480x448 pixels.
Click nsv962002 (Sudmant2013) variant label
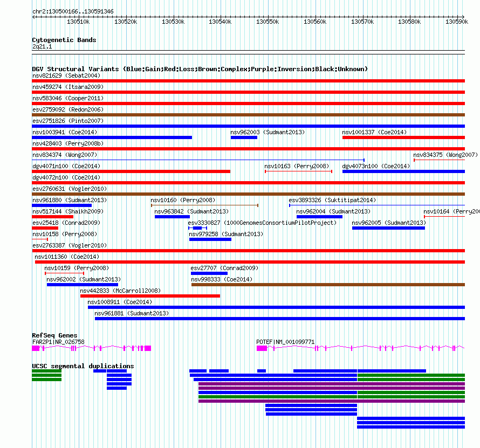point(84,279)
